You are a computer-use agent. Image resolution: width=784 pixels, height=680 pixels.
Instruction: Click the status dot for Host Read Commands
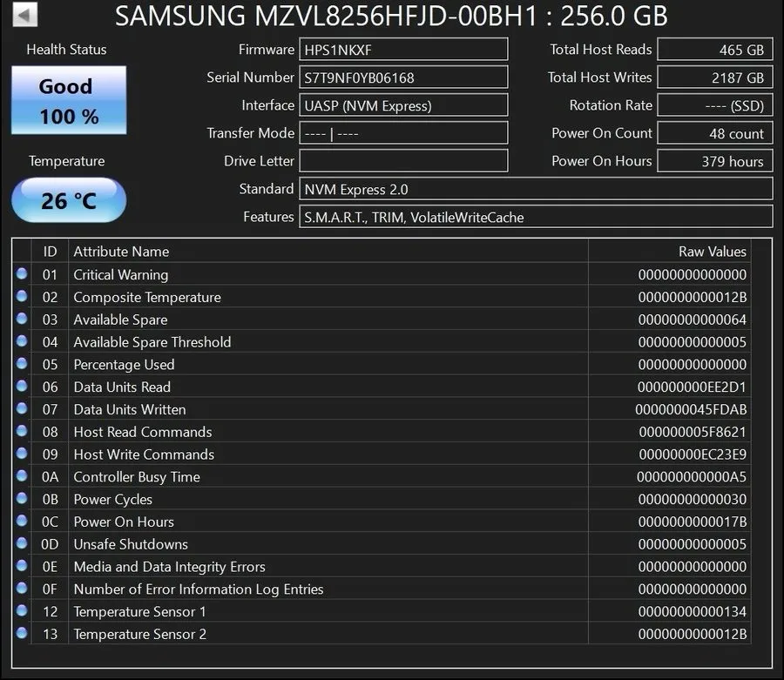(x=22, y=431)
